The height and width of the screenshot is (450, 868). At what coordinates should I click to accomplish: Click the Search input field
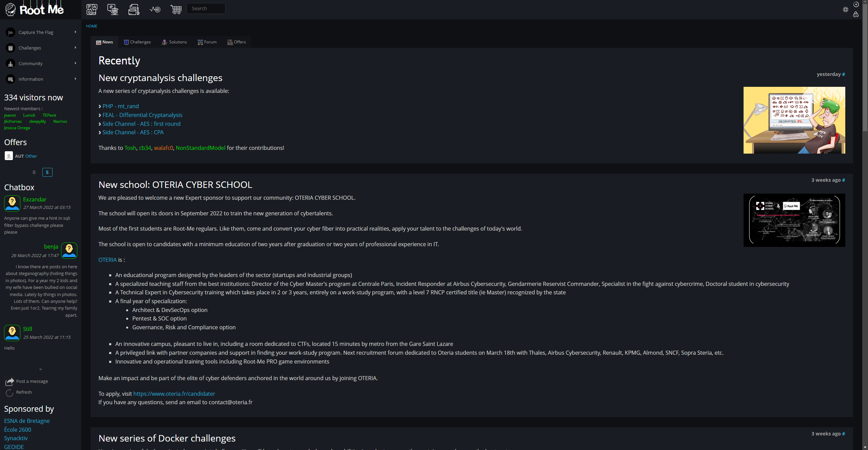pos(206,8)
